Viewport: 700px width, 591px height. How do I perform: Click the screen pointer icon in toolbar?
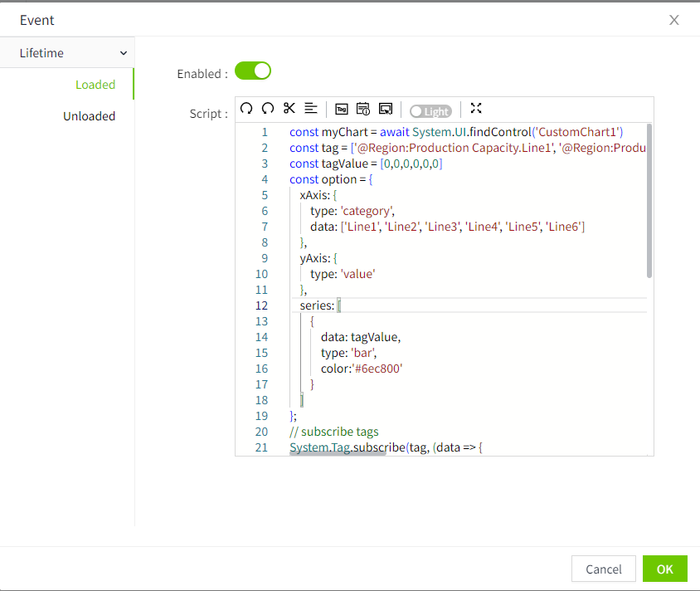385,109
